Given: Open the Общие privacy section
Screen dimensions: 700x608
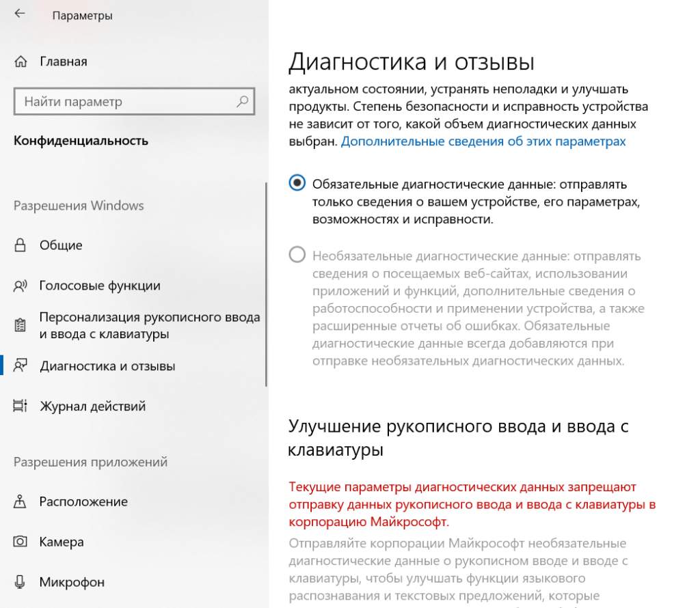Looking at the screenshot, I should click(x=61, y=245).
